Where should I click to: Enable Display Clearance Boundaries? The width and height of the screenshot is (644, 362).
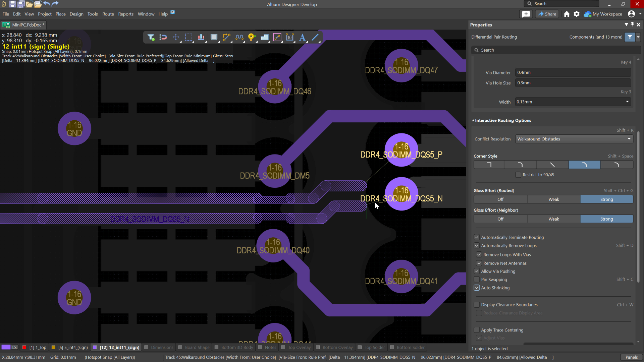477,305
